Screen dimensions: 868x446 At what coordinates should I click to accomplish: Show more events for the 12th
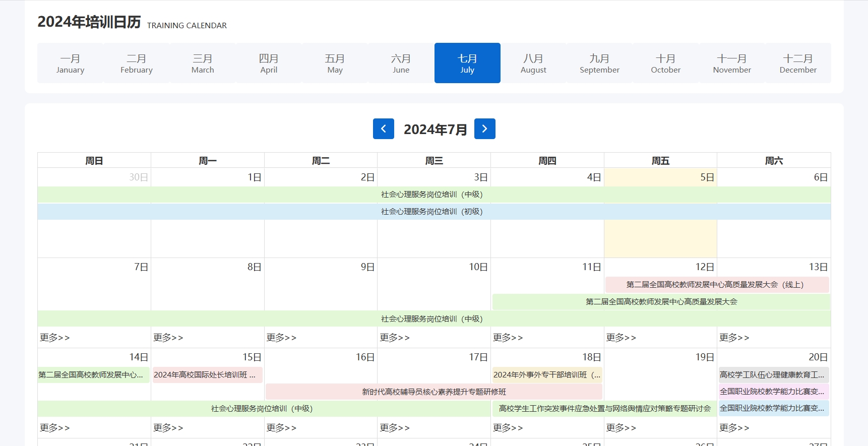pos(621,338)
